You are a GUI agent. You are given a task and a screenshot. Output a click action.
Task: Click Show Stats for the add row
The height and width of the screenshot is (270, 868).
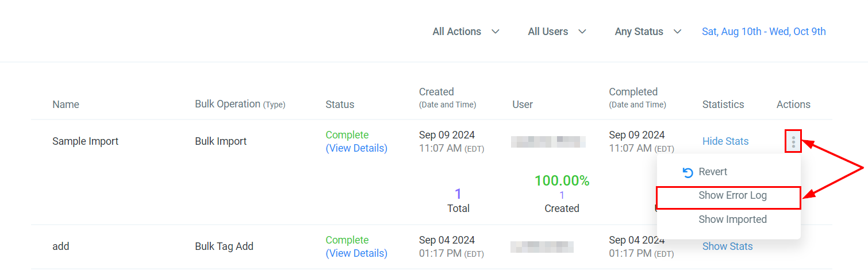[727, 246]
